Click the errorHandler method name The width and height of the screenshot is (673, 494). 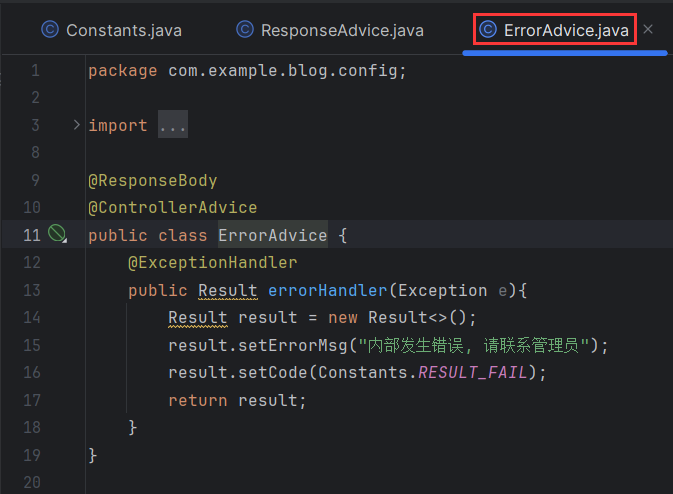point(327,290)
